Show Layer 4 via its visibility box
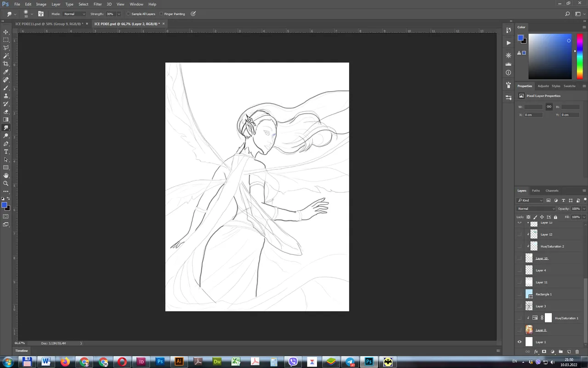 pos(520,270)
